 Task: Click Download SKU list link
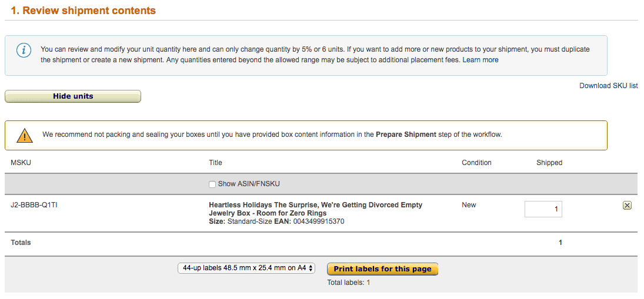[x=609, y=86]
